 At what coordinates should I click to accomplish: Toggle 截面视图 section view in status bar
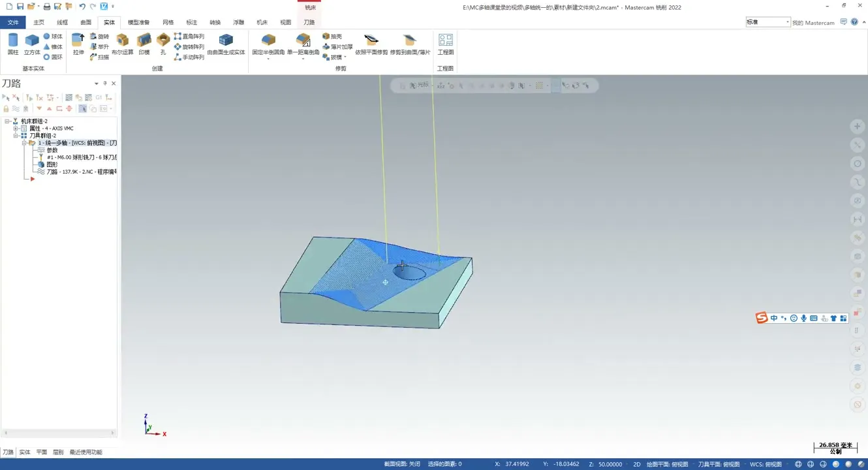(x=402, y=464)
